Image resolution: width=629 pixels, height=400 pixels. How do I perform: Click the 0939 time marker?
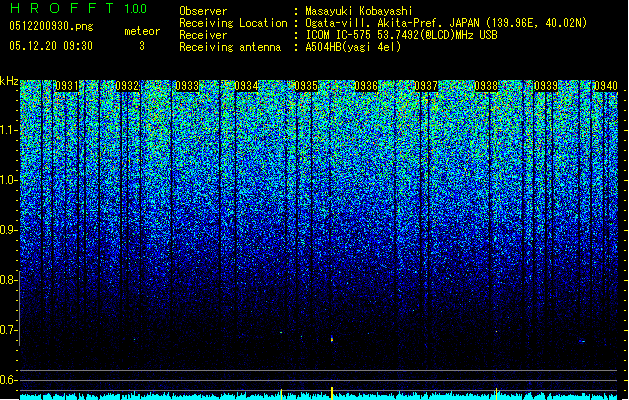point(546,86)
